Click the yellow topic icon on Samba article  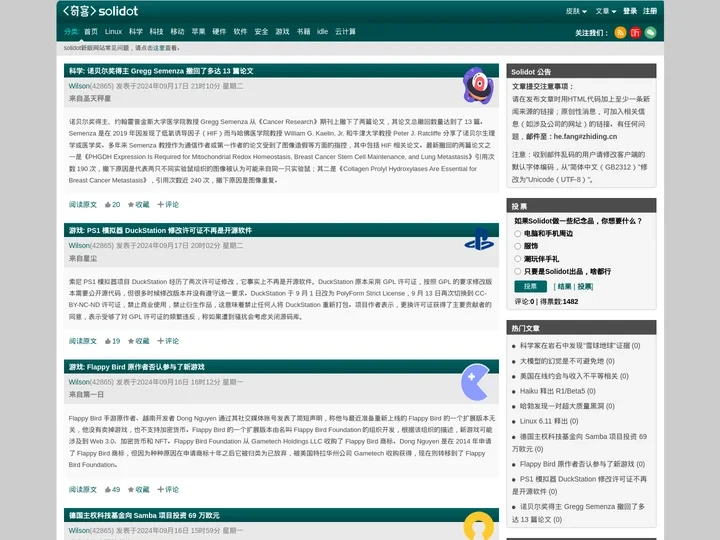click(478, 526)
